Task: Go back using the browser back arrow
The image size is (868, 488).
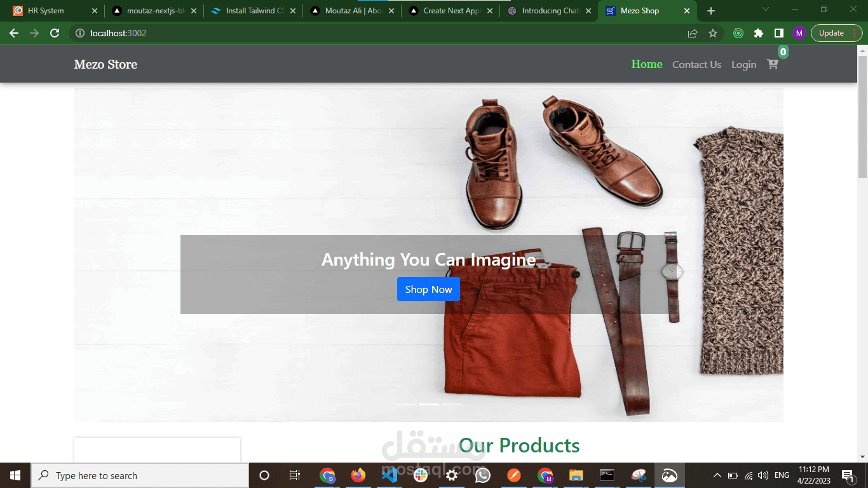Action: (14, 33)
